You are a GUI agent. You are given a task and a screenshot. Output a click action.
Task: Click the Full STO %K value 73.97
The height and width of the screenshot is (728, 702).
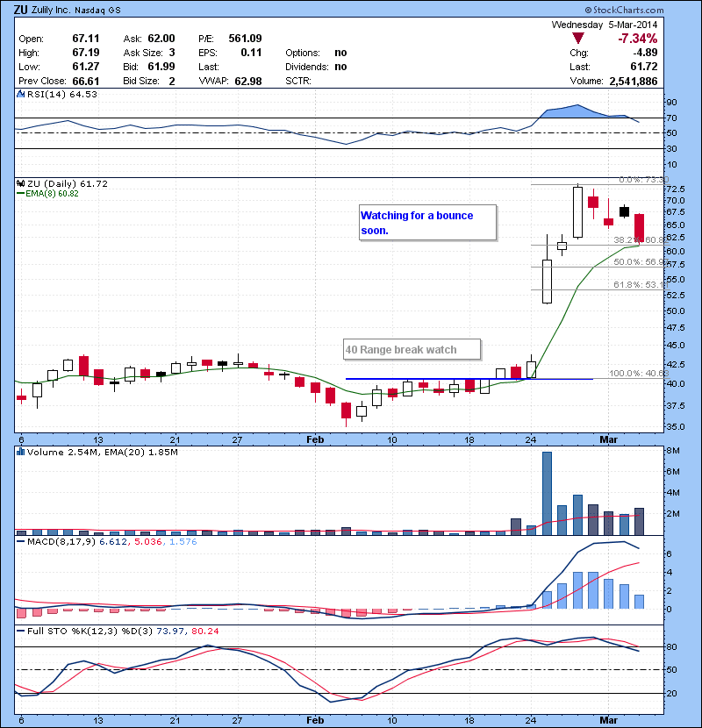click(x=170, y=631)
